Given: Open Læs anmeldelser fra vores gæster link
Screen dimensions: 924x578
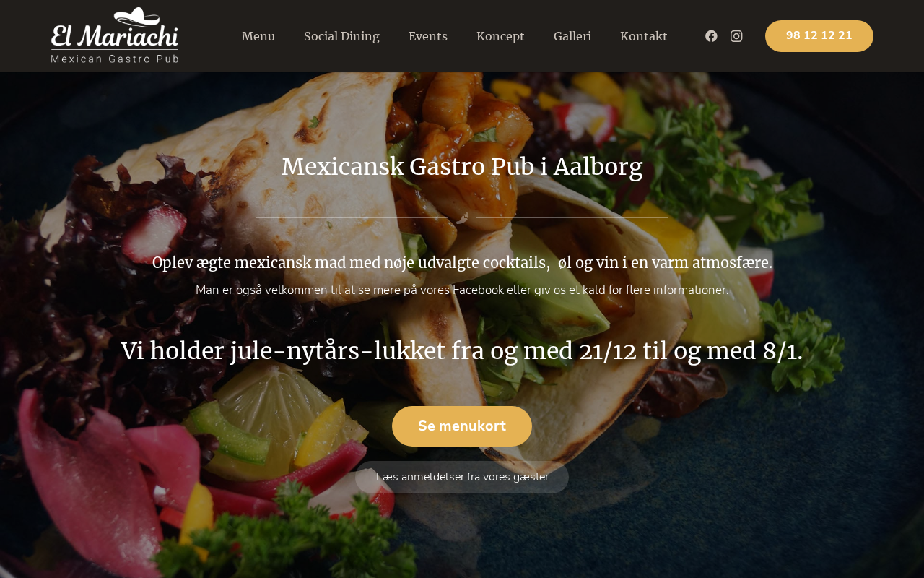Looking at the screenshot, I should pyautogui.click(x=462, y=477).
